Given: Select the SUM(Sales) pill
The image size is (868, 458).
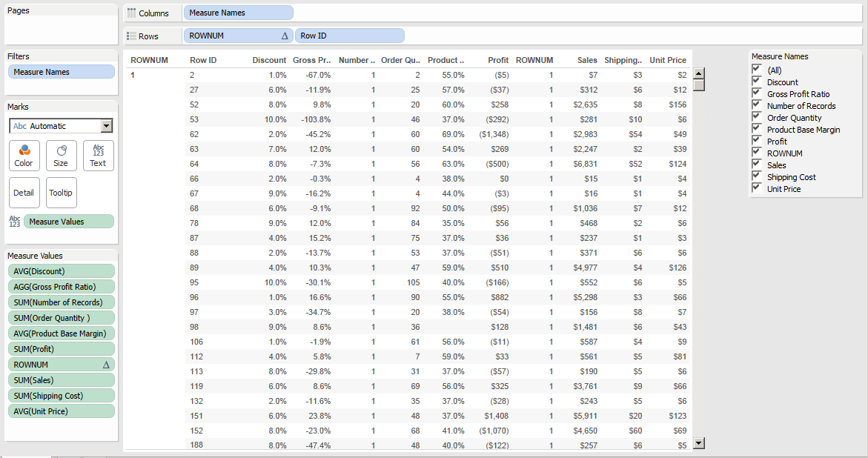Looking at the screenshot, I should (62, 380).
